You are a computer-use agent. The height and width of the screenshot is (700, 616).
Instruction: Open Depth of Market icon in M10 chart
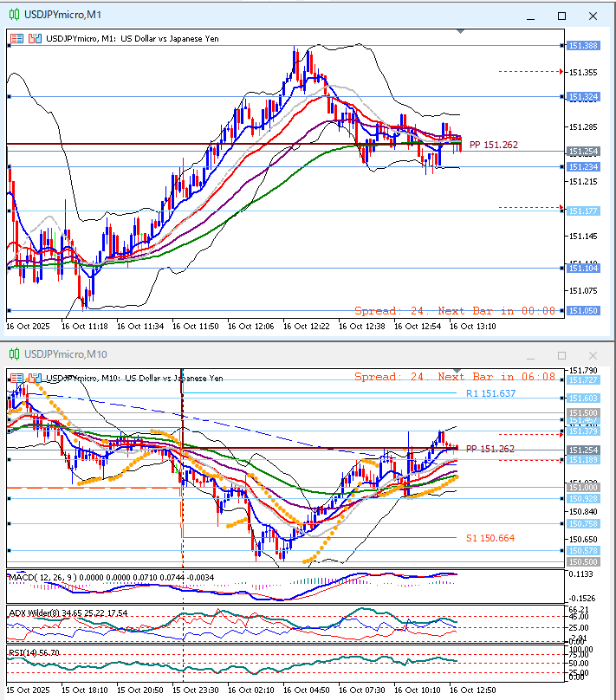[x=35, y=378]
